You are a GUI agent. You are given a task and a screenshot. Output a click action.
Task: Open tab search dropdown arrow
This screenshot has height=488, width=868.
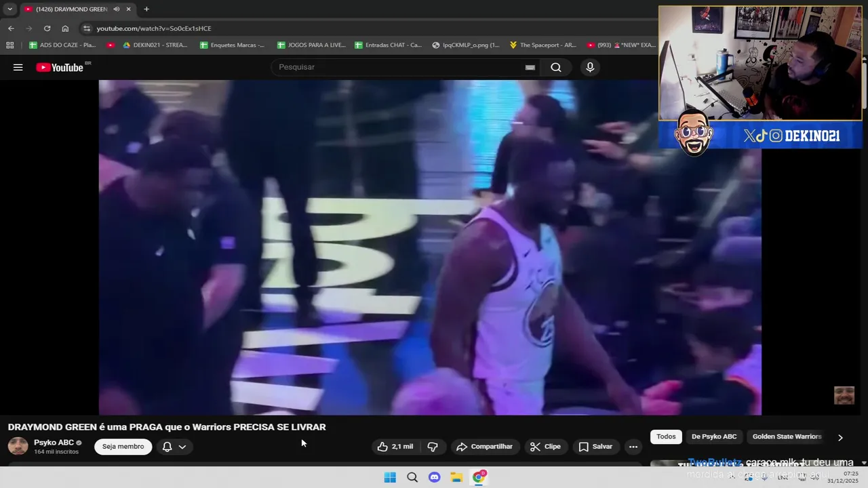click(x=9, y=9)
